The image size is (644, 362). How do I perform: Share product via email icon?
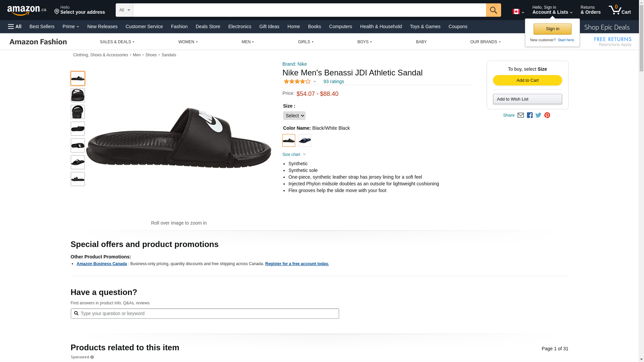521,115
